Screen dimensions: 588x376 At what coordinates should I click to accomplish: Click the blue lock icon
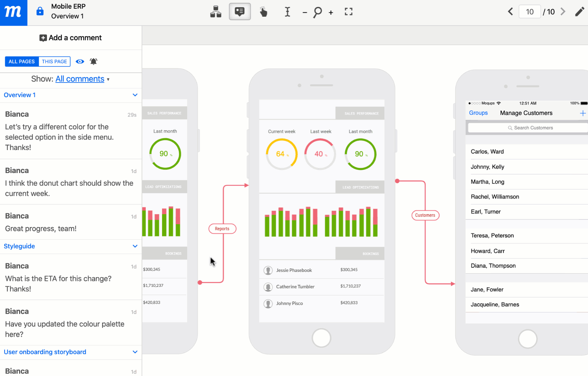pos(40,11)
